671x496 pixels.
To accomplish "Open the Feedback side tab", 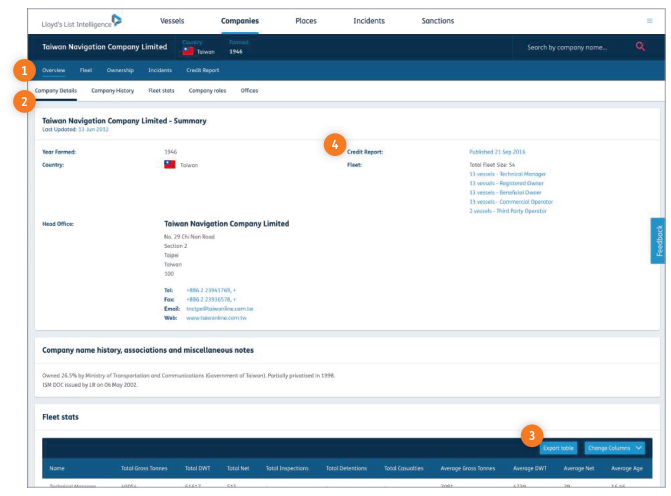I will pyautogui.click(x=658, y=241).
